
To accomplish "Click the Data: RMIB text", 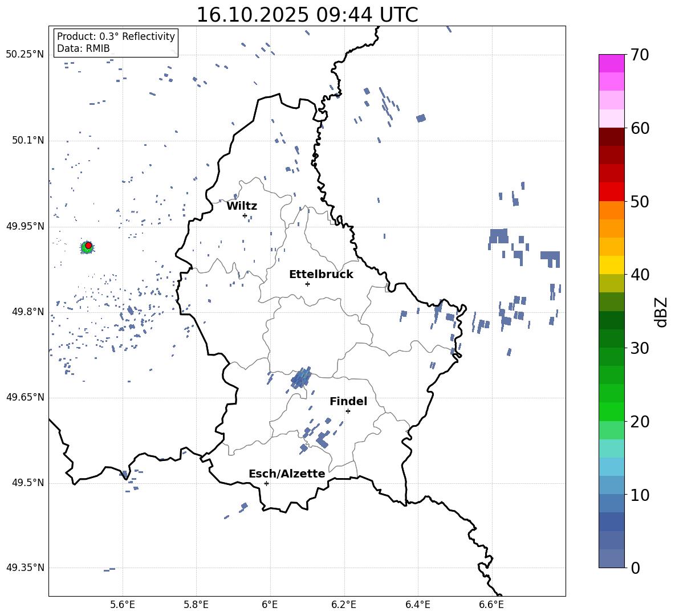I will [x=83, y=48].
